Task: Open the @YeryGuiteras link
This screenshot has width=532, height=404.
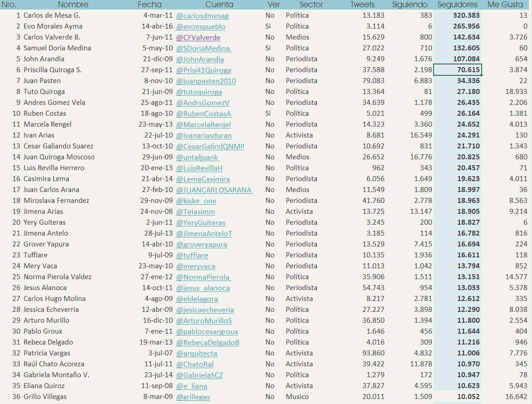Action: click(201, 222)
